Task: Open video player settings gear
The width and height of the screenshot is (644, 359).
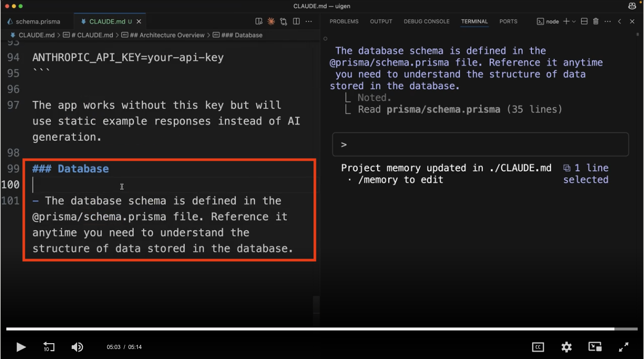Action: click(566, 347)
